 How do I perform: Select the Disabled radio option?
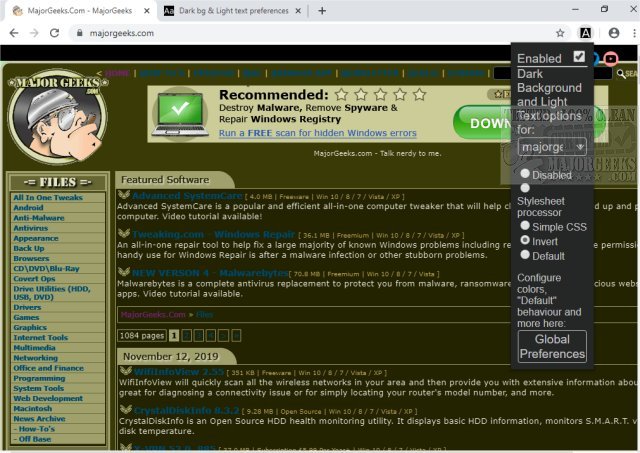pos(525,173)
